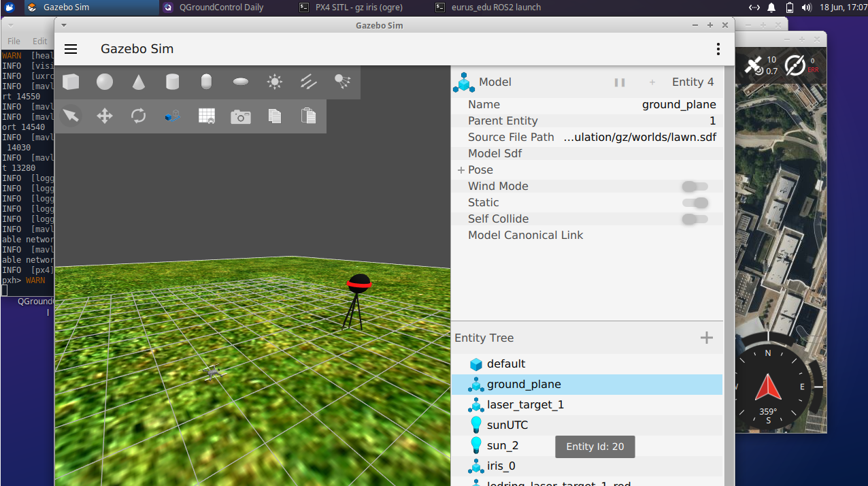Insert a sphere shape
The height and width of the screenshot is (486, 868).
pyautogui.click(x=105, y=82)
